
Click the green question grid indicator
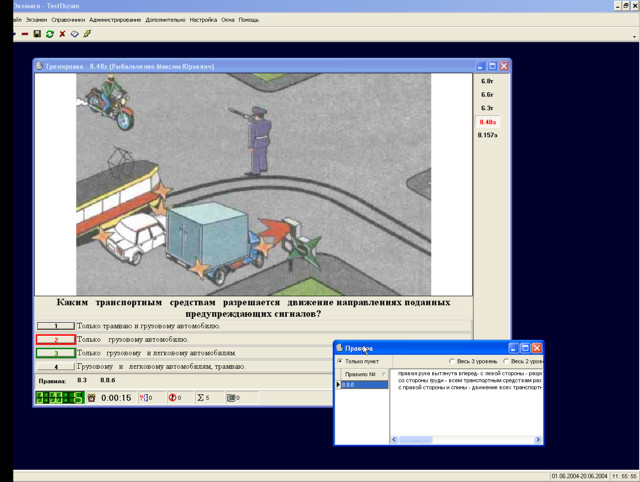click(59, 397)
